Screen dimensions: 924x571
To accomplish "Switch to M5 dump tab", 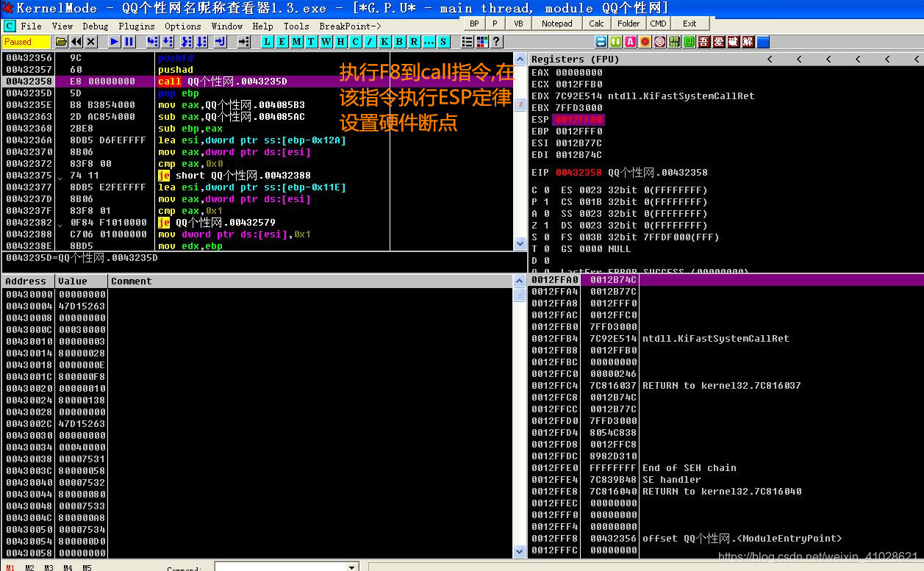I will pyautogui.click(x=87, y=567).
